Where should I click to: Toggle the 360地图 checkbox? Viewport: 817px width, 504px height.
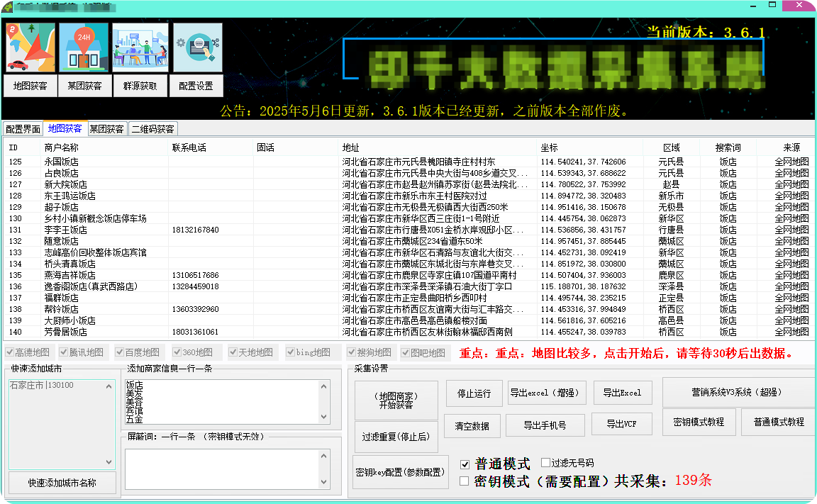[177, 352]
